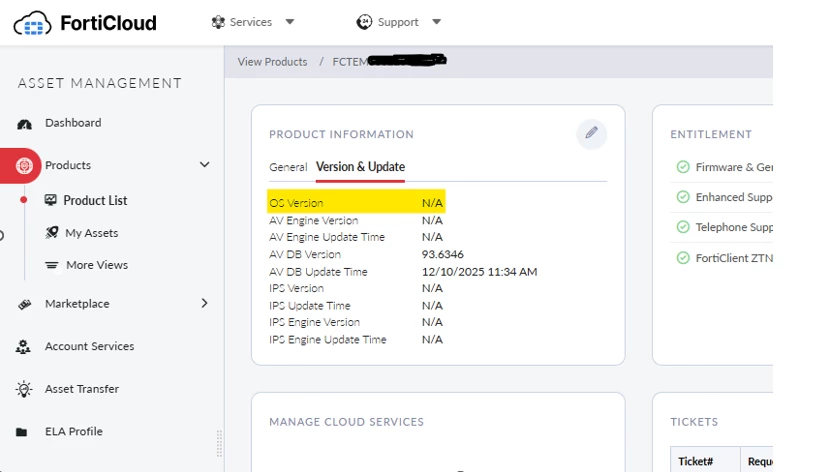Click the My Assets rocket icon
Image resolution: width=830 pixels, height=472 pixels.
point(51,232)
